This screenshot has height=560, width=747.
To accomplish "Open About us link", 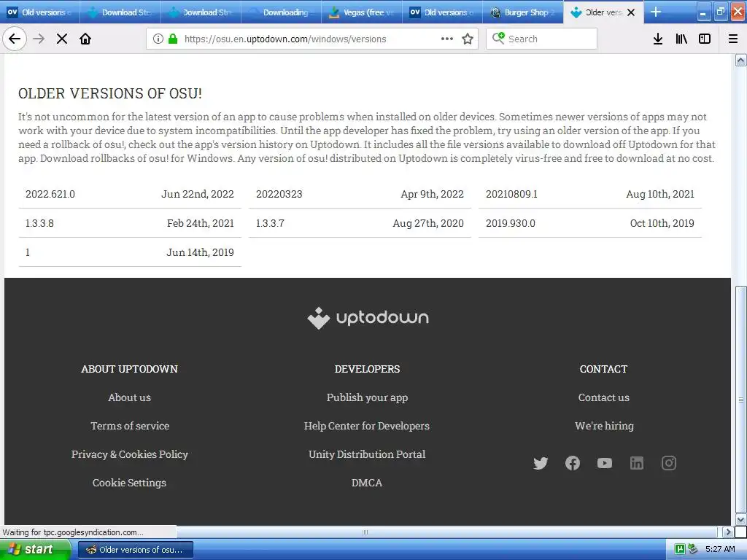I will [130, 397].
